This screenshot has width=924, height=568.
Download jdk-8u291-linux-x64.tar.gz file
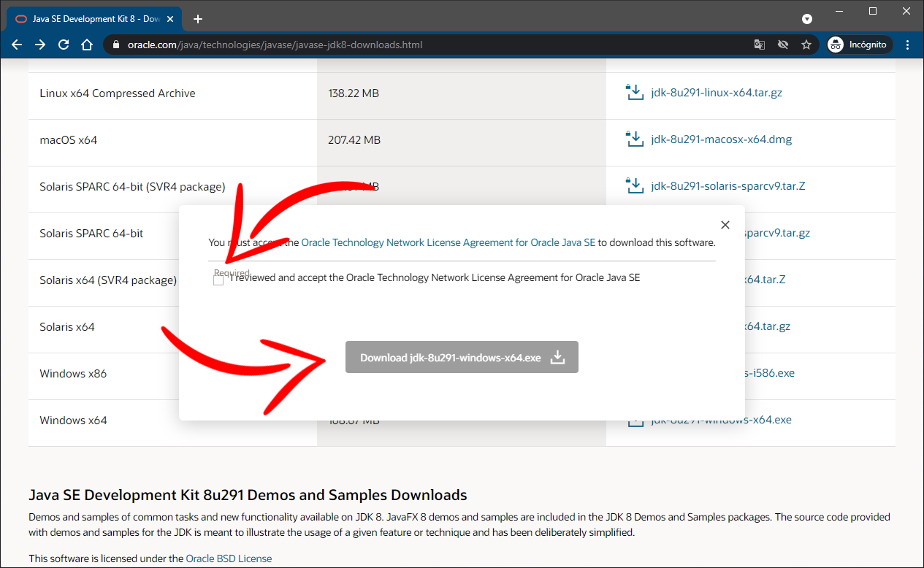[x=717, y=93]
